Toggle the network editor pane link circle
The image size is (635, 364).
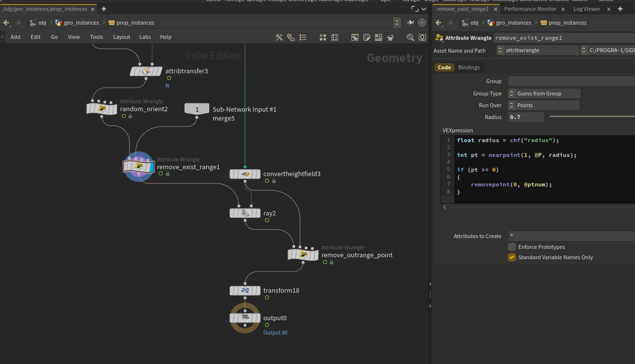[x=422, y=23]
